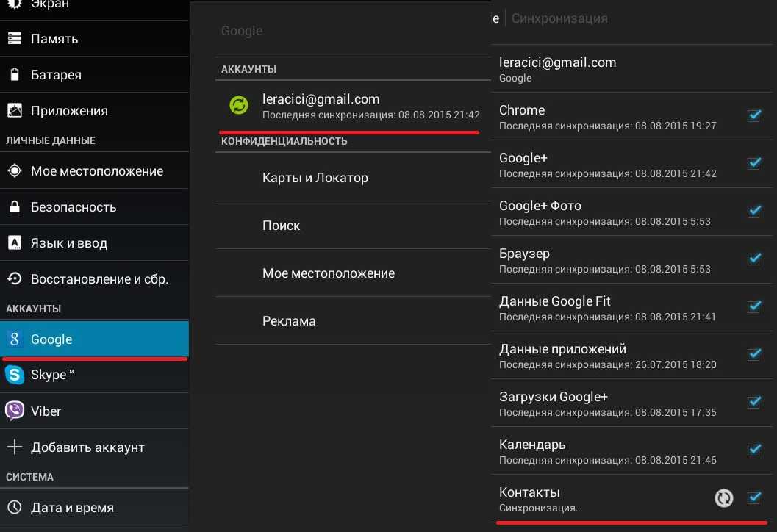This screenshot has height=532, width=777.
Task: Open the Реклама privacy option
Action: coord(289,321)
